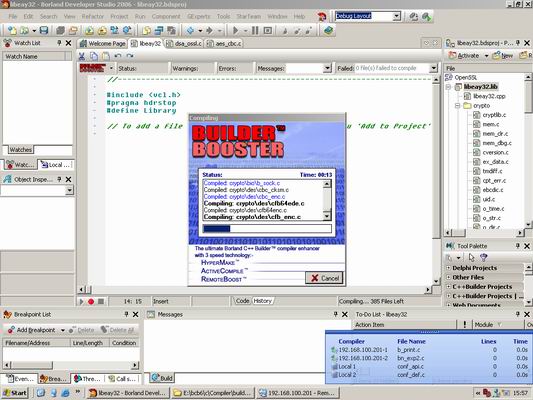Click the New Items icon at toolbar start
Viewport: 533px width, 400px height.
click(12, 30)
